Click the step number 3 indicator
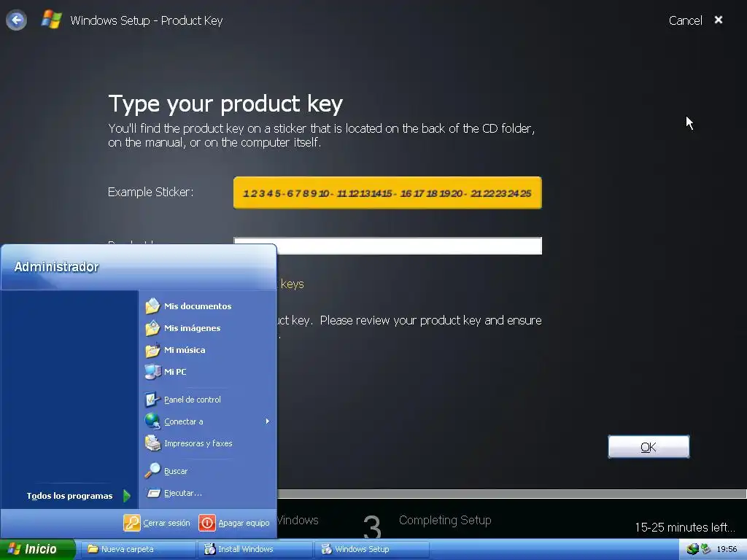747x560 pixels. click(372, 526)
